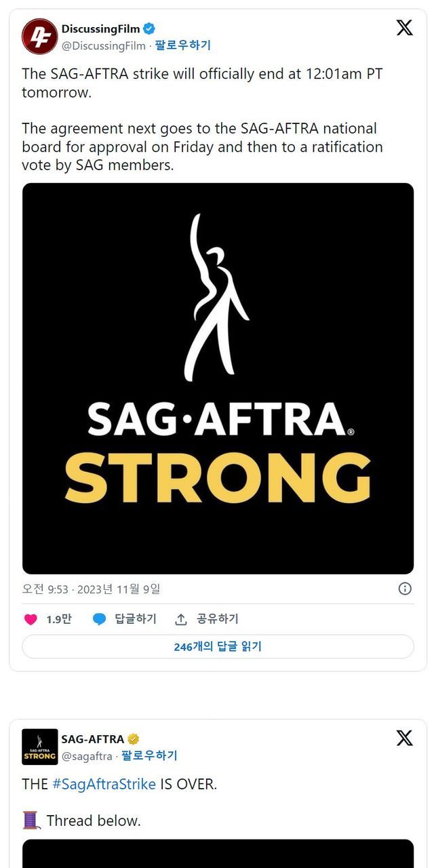Open the tweet timestamp 오전 9:53

click(x=45, y=589)
